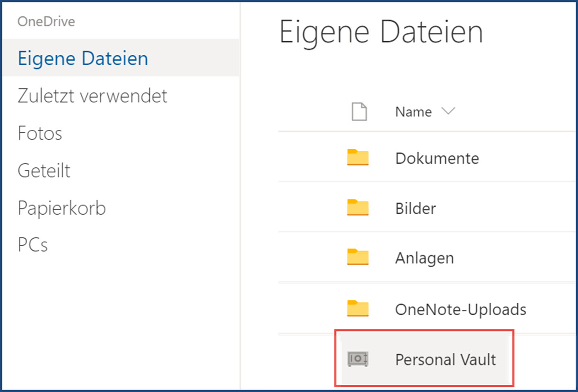This screenshot has width=578, height=392.
Task: Click the file type column header icon
Action: tap(359, 112)
